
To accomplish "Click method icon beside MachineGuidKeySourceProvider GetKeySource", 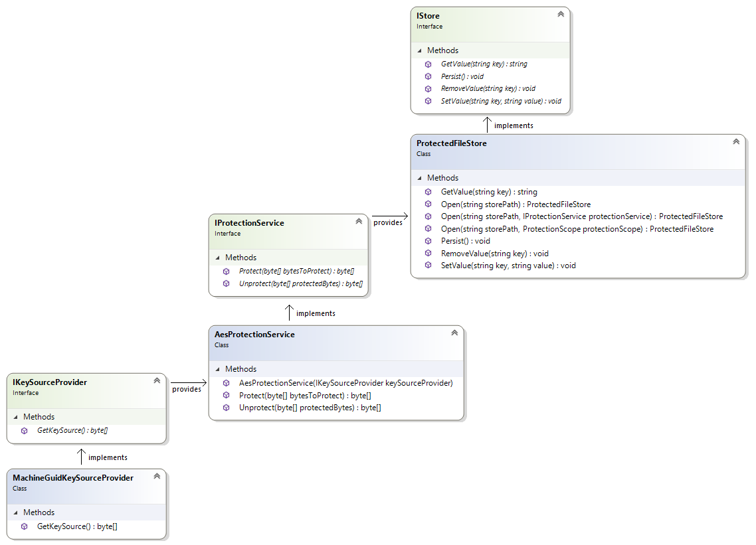I will [24, 526].
